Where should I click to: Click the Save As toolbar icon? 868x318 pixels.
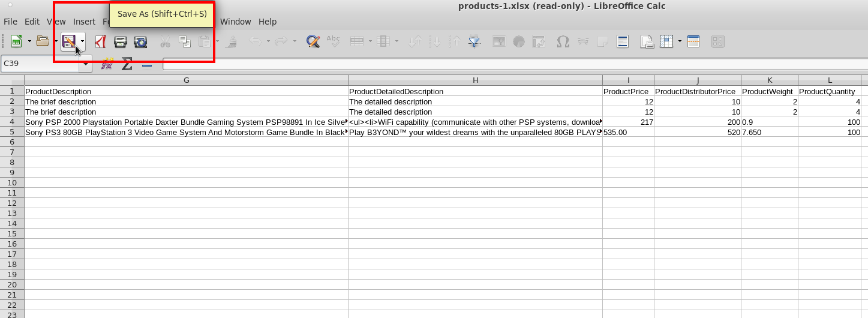(68, 41)
